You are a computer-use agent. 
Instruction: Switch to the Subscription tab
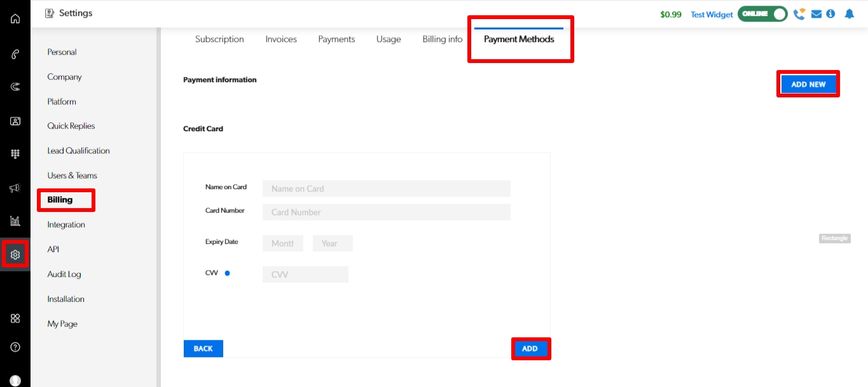(x=219, y=39)
